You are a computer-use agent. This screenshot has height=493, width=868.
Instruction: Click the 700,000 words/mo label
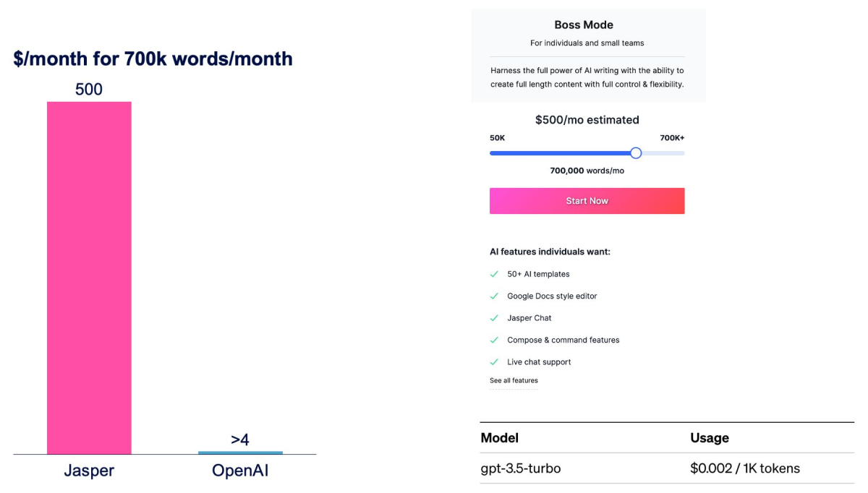(587, 171)
